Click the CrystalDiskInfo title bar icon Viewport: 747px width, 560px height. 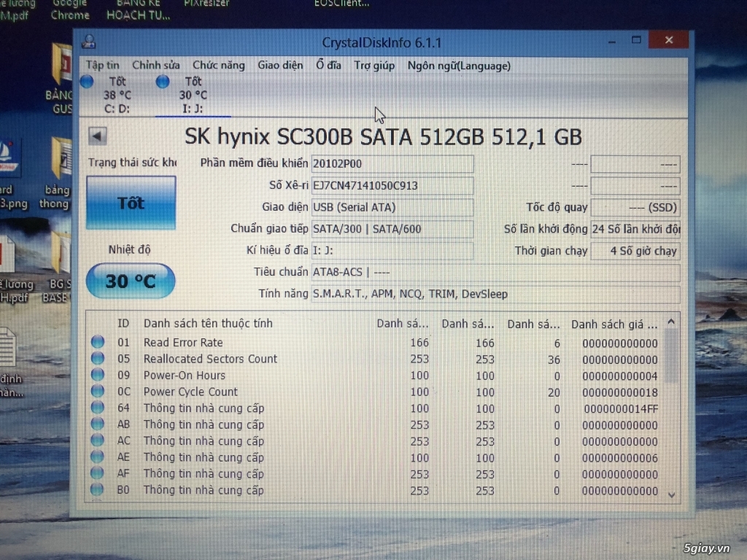[89, 42]
